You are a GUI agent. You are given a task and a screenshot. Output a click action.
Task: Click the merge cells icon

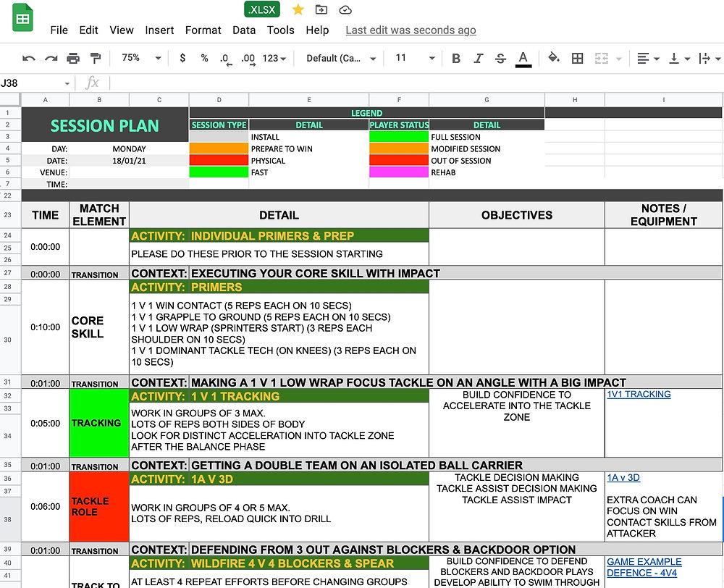(601, 58)
